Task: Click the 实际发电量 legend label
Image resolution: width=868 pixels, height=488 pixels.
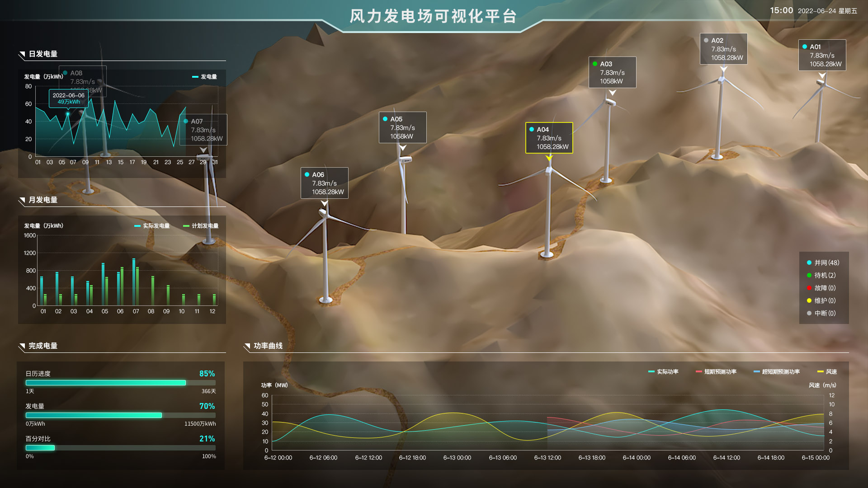Action: coord(156,225)
